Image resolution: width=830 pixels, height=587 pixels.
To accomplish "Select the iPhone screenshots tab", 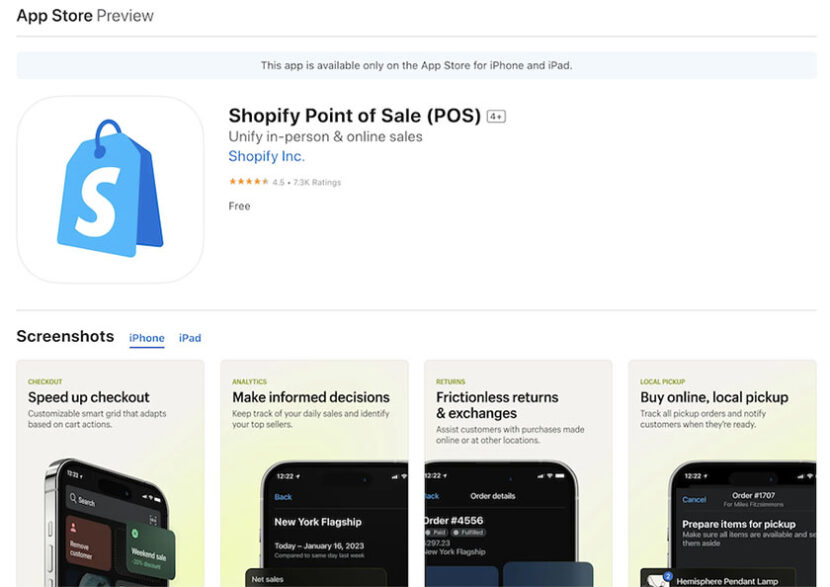I will click(146, 338).
